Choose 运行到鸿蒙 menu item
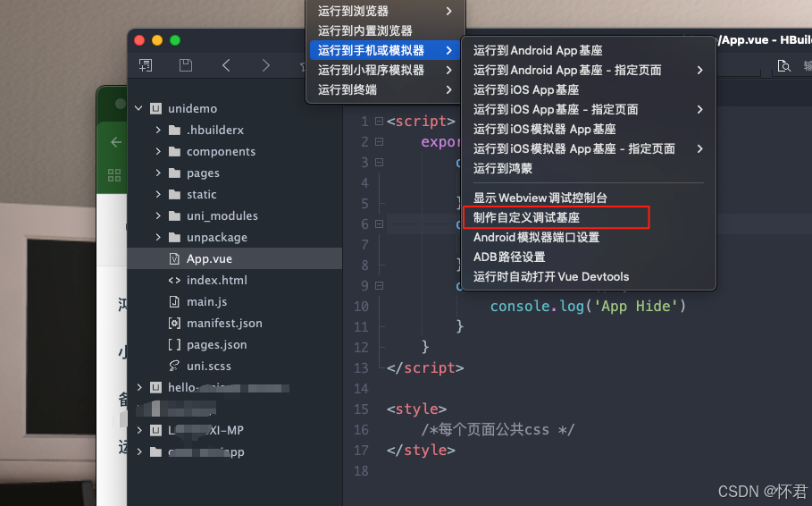The image size is (812, 506). point(589,168)
